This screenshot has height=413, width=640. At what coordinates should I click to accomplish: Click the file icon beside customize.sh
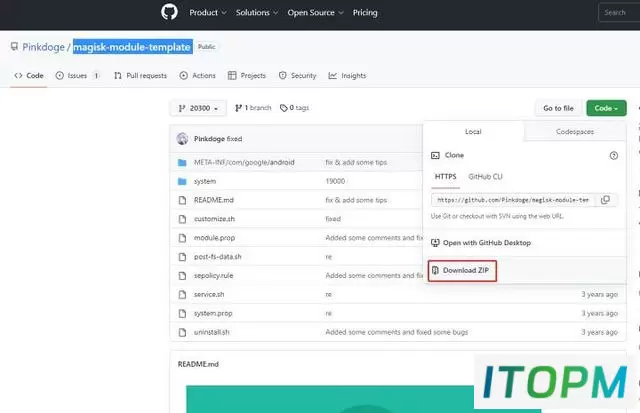[182, 219]
